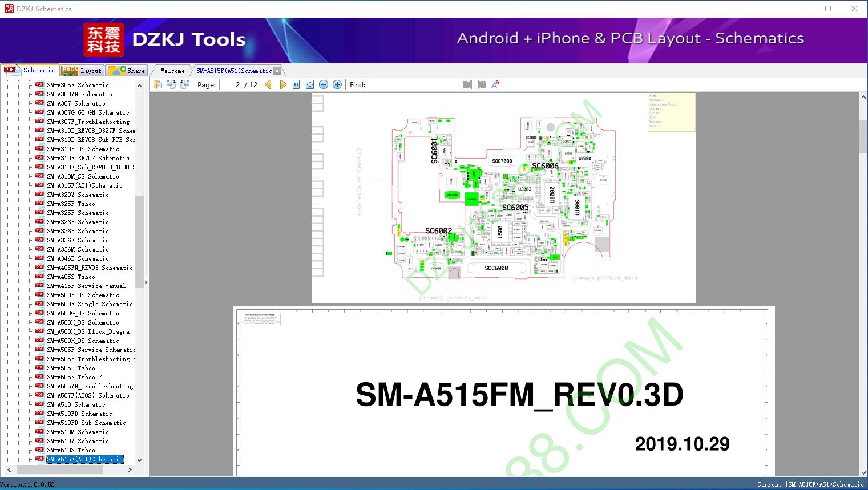The image size is (868, 490).
Task: Click the tree horizontal scroll-right arrow
Action: click(x=130, y=470)
